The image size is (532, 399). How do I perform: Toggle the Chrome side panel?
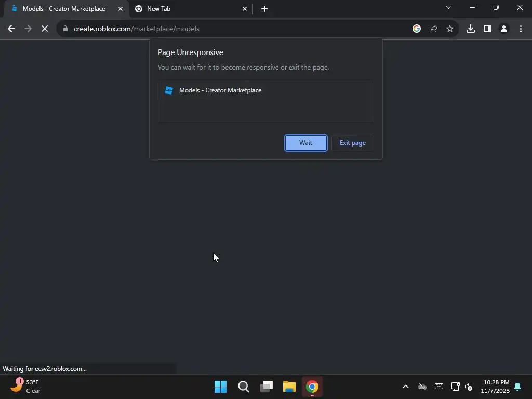coord(487,29)
